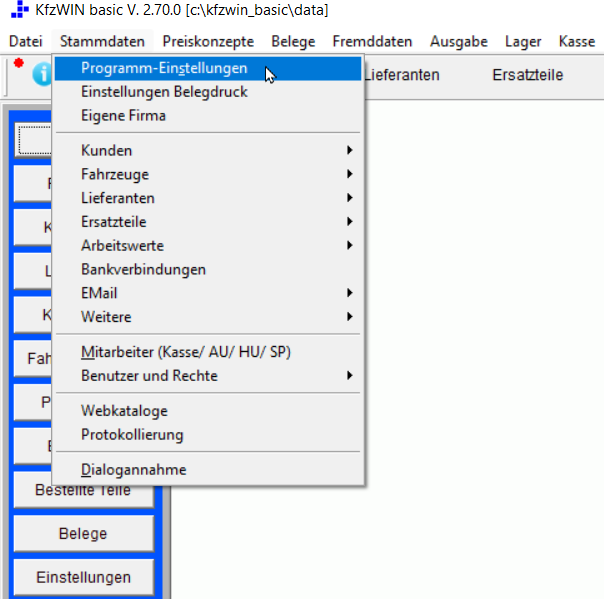604x599 pixels.
Task: Open Bankverbindungen entry
Action: pyautogui.click(x=208, y=269)
